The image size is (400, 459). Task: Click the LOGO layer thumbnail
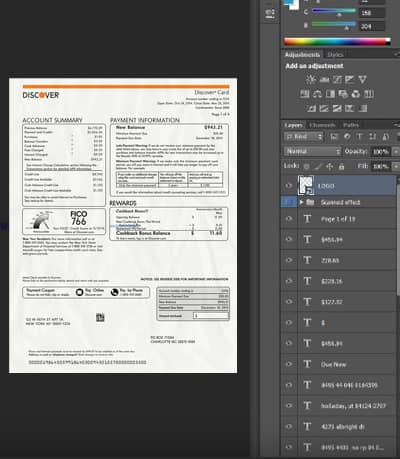point(306,185)
